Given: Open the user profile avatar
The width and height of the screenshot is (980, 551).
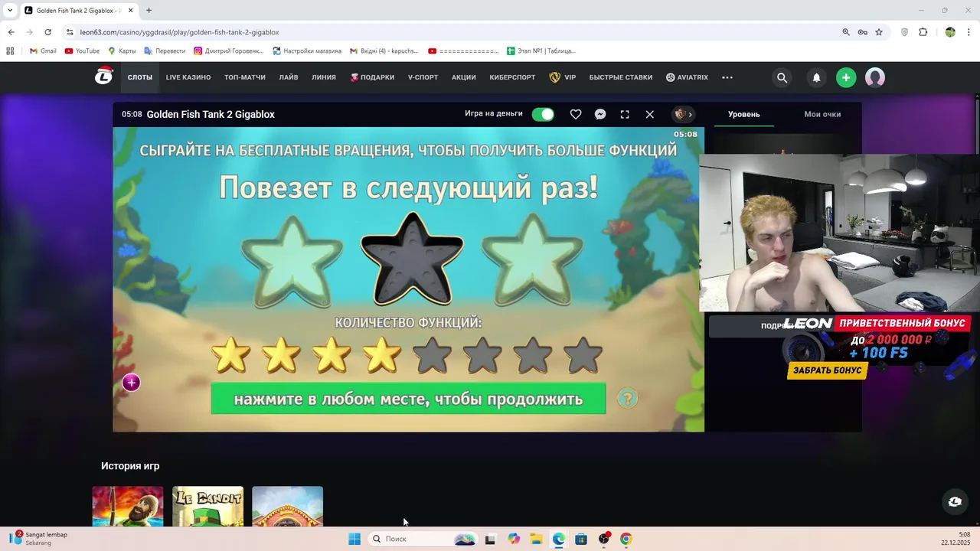Looking at the screenshot, I should 875,77.
